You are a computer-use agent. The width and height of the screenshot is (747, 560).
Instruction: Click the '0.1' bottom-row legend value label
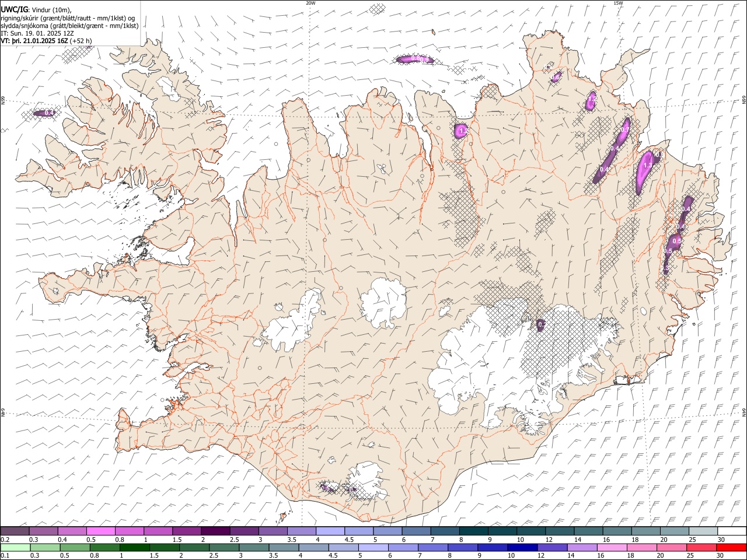coord(5,555)
